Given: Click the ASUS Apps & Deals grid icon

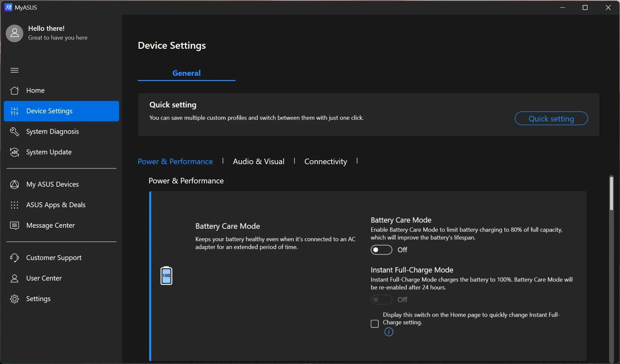Looking at the screenshot, I should click(15, 205).
